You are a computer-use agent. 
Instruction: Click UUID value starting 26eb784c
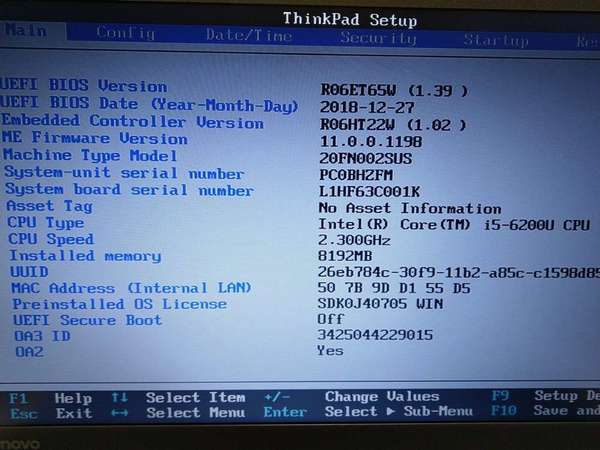pos(458,272)
